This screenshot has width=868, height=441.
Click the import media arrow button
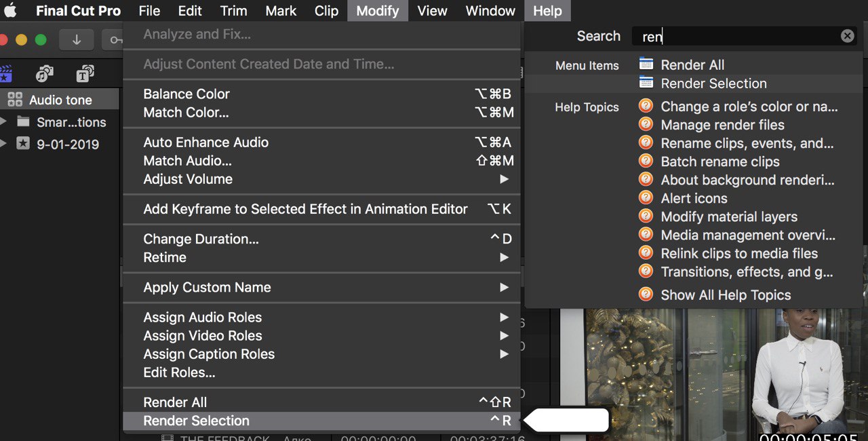pos(77,40)
